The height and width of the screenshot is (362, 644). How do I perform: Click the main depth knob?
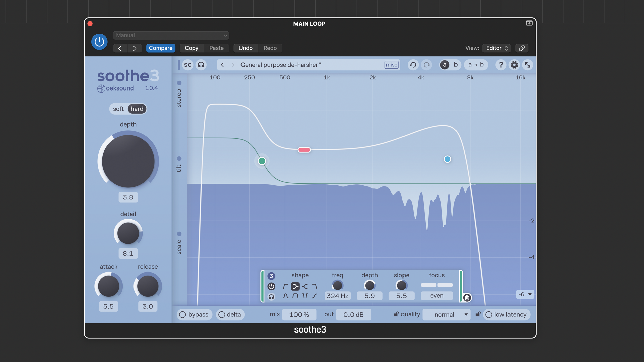(128, 161)
